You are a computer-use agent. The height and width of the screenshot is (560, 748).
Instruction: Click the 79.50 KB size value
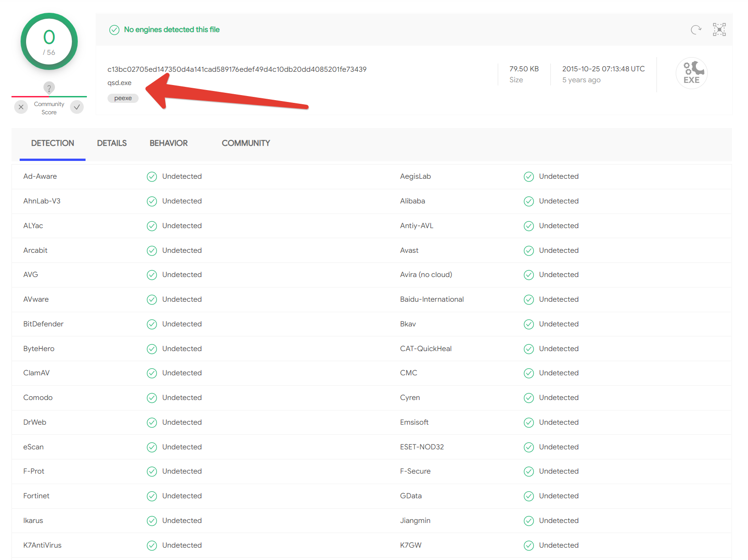pyautogui.click(x=524, y=69)
